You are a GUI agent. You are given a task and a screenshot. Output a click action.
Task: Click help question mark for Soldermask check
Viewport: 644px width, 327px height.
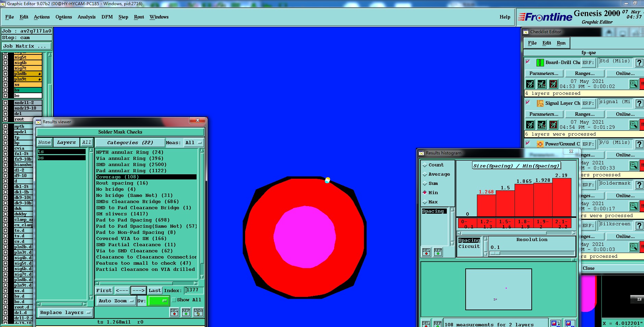tap(639, 185)
